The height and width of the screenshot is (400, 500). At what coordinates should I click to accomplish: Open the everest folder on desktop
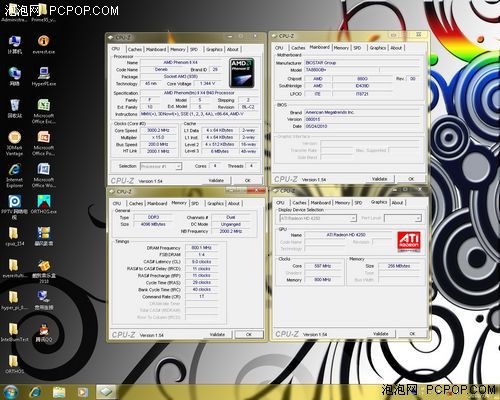pyautogui.click(x=15, y=268)
